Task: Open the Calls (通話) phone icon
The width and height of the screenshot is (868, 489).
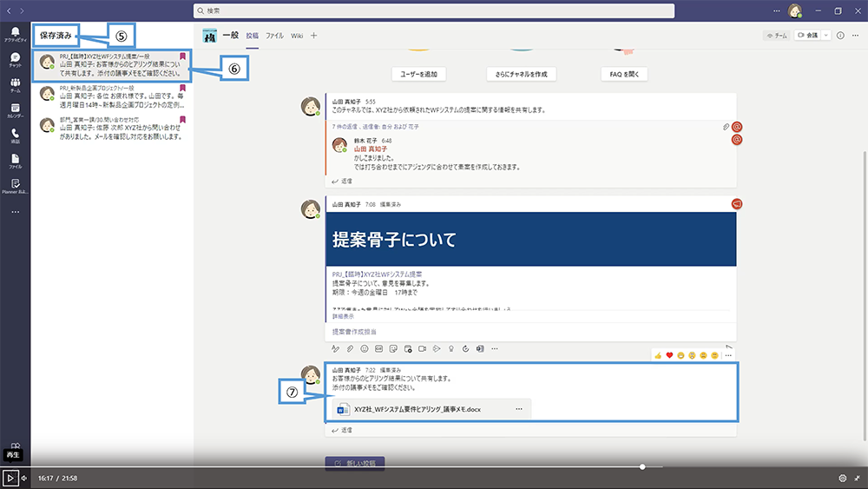Action: pos(15,135)
